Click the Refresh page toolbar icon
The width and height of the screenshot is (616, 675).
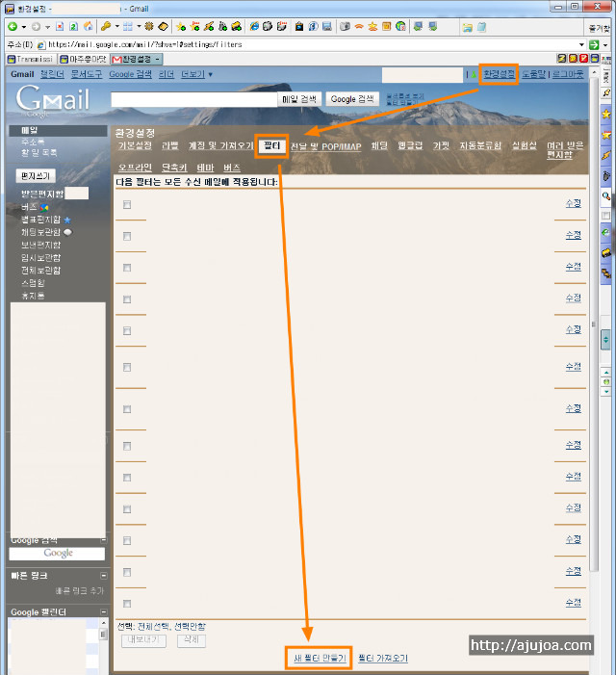click(73, 27)
